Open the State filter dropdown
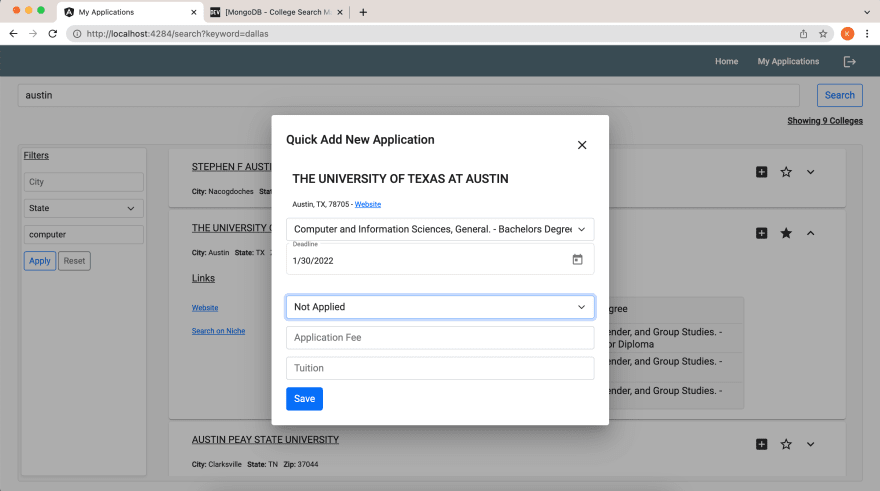 click(83, 208)
